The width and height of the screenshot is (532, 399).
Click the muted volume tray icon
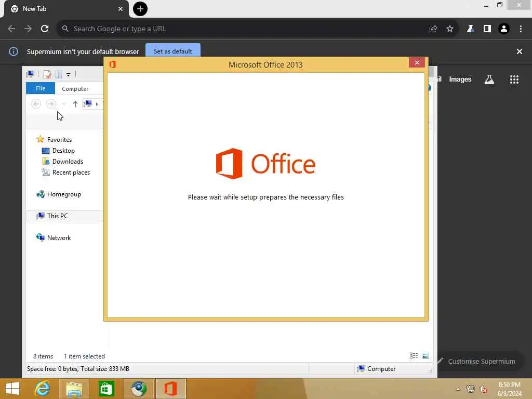click(x=483, y=389)
